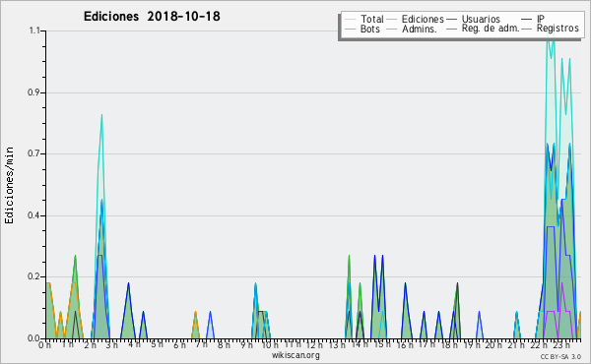
Task: Click the 10 h x-axis label
Action: [x=270, y=345]
